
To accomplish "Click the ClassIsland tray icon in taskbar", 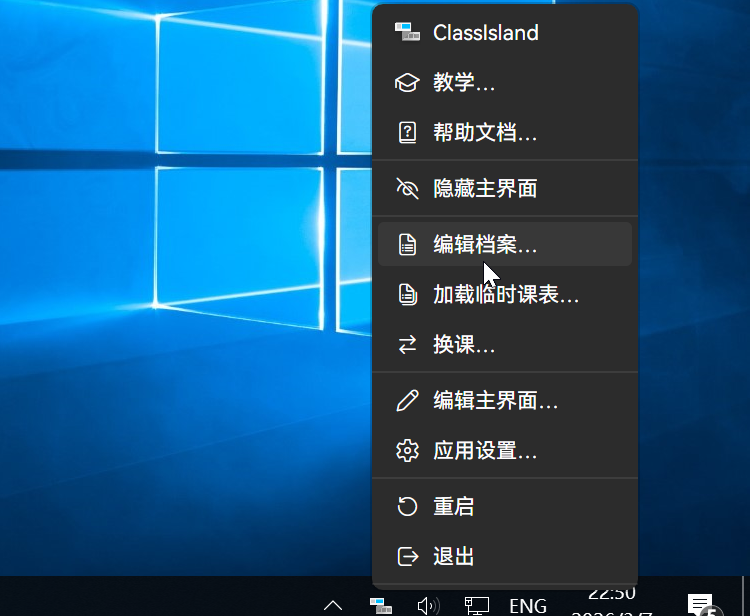I will point(381,605).
